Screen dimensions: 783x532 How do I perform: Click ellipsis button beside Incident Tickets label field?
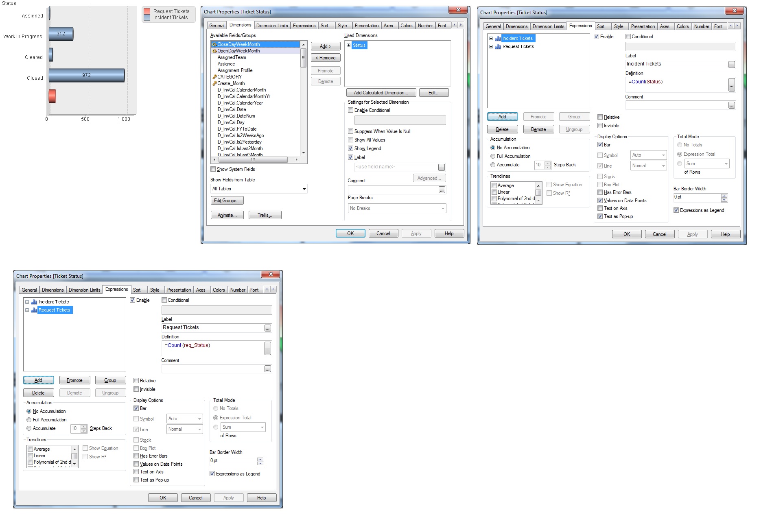coord(731,65)
